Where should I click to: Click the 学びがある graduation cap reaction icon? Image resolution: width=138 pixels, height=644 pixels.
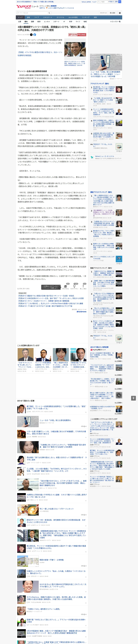66,286
